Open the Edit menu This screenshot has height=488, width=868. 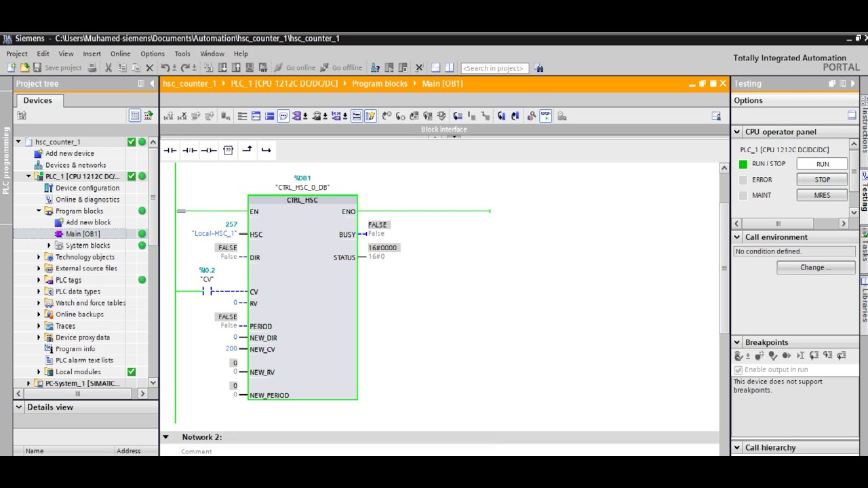click(x=43, y=54)
